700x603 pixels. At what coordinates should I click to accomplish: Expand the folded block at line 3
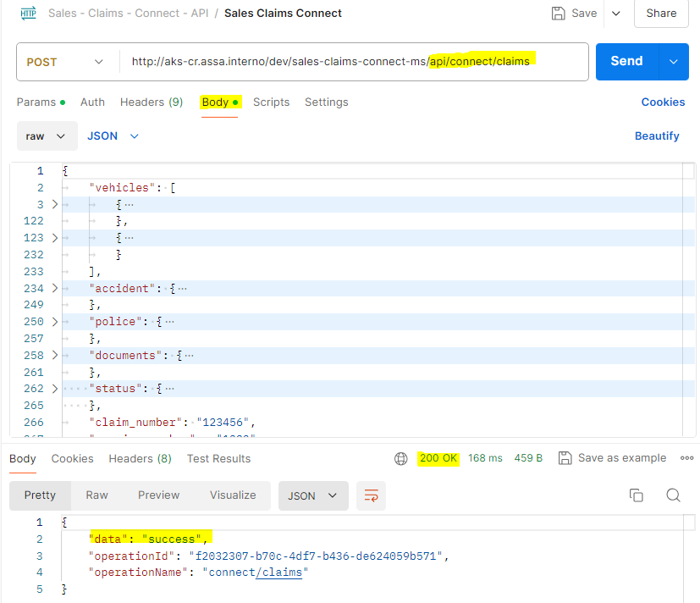pyautogui.click(x=55, y=204)
